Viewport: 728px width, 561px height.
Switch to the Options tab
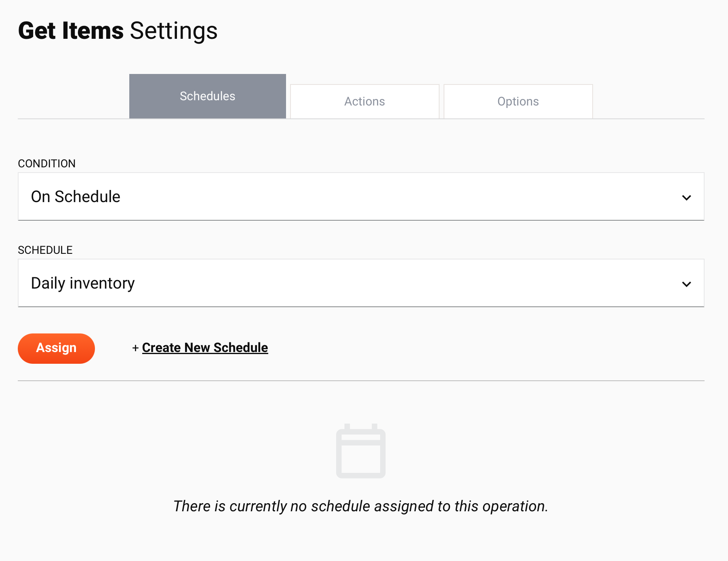(518, 101)
